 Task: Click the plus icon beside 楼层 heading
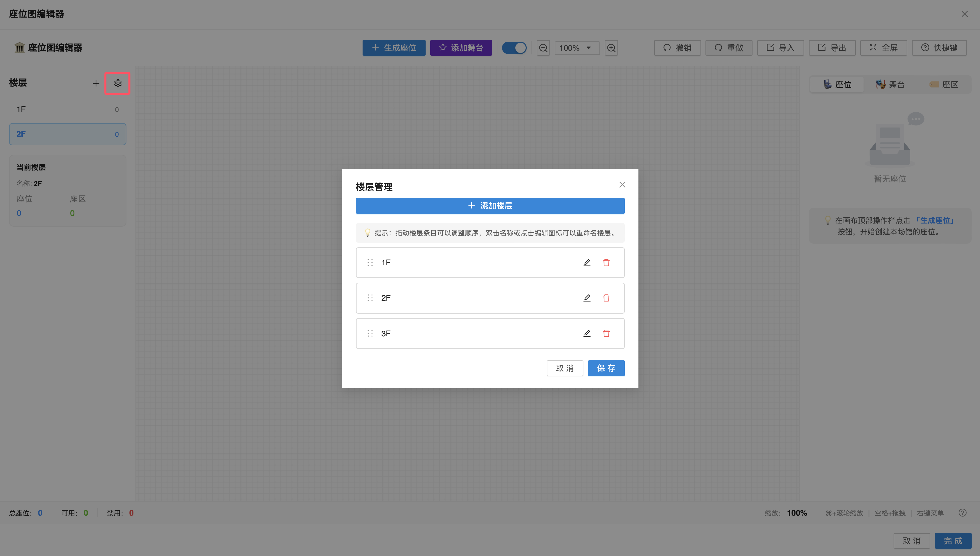pyautogui.click(x=96, y=83)
